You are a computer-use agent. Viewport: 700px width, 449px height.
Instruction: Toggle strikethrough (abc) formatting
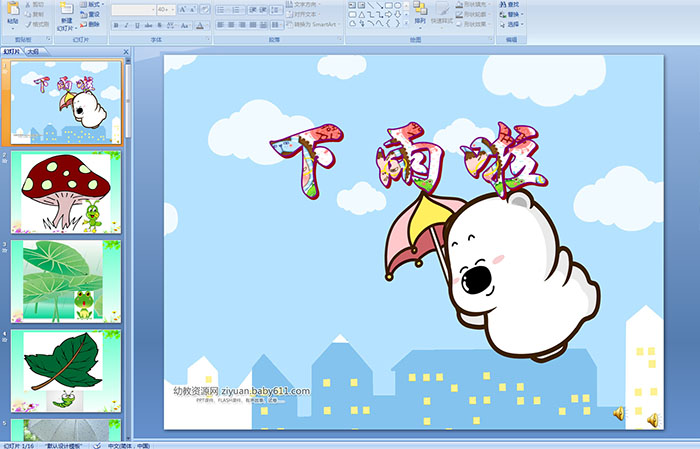pos(149,25)
